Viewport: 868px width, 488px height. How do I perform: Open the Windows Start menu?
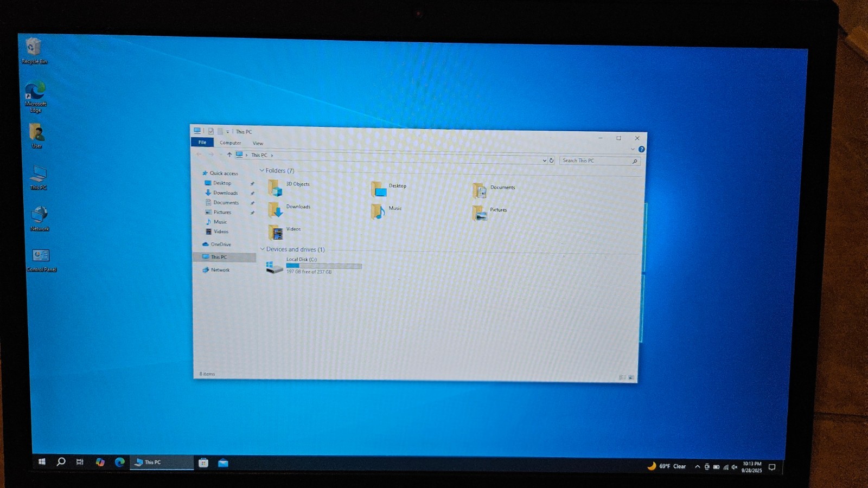pos(42,461)
